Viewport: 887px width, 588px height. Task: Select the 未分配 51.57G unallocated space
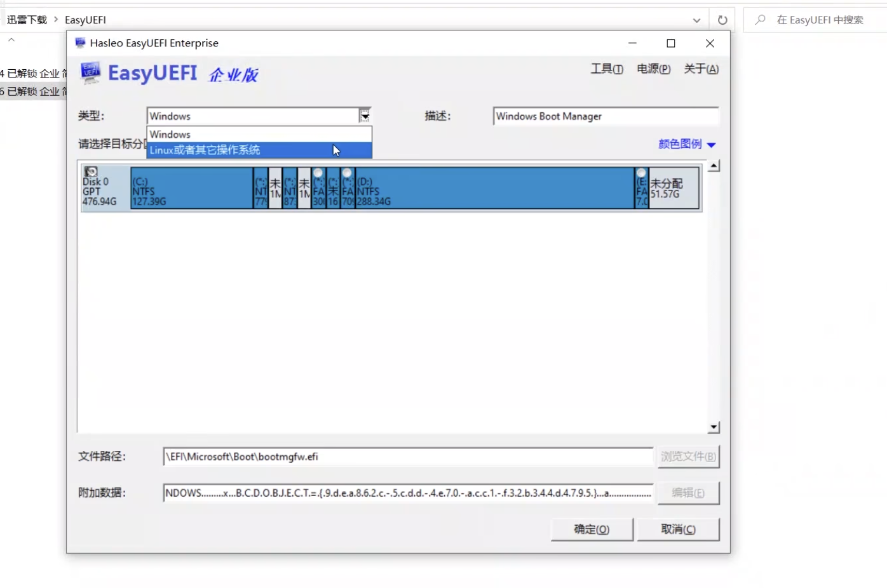pos(674,188)
